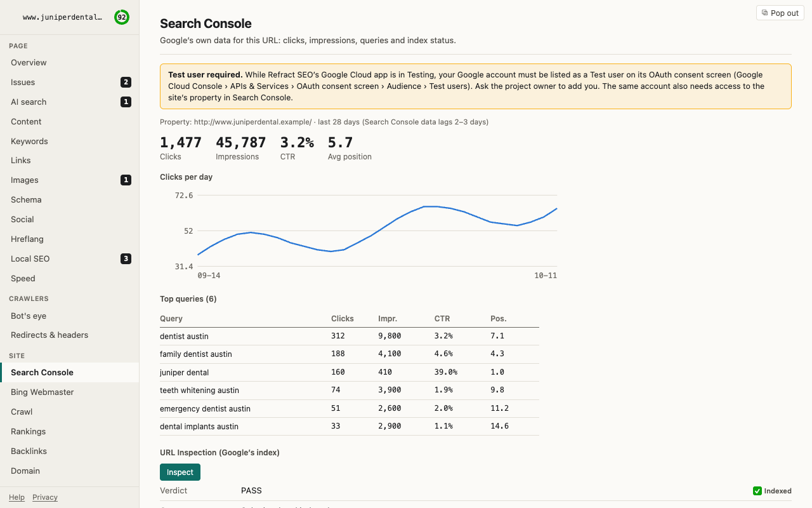Go to Crawl section
Viewport: 812px width, 508px height.
[x=70, y=411]
